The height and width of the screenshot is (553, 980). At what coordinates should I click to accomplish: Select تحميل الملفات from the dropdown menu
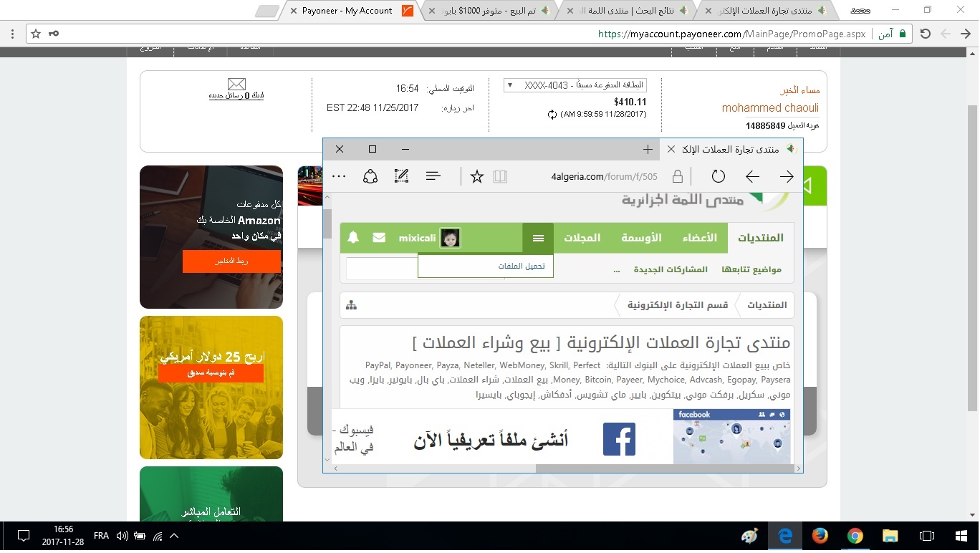click(x=522, y=266)
